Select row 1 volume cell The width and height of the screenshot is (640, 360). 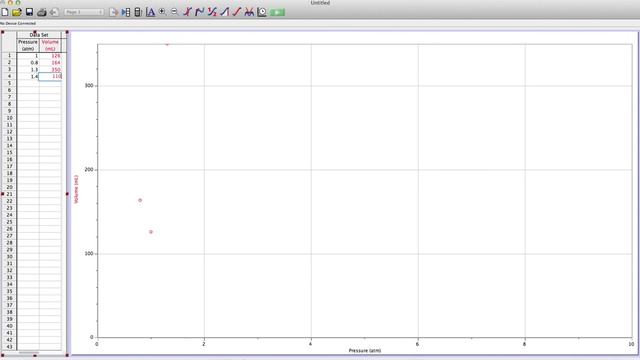point(50,56)
